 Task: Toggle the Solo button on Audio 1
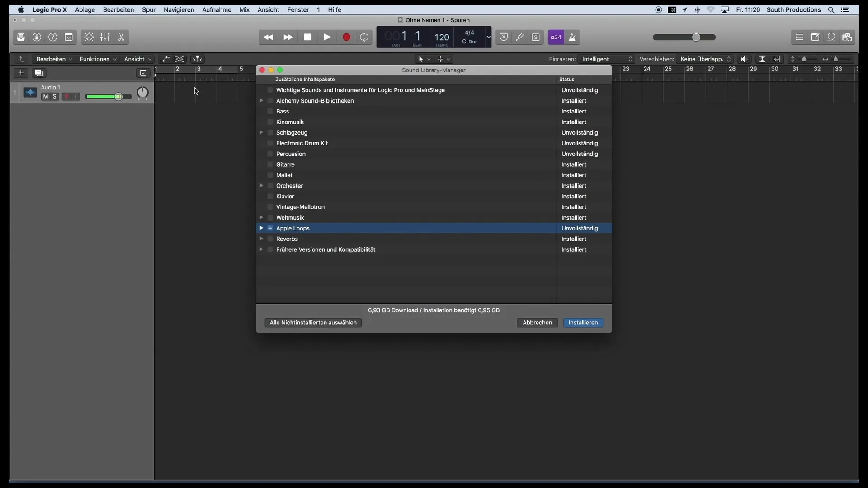[54, 97]
